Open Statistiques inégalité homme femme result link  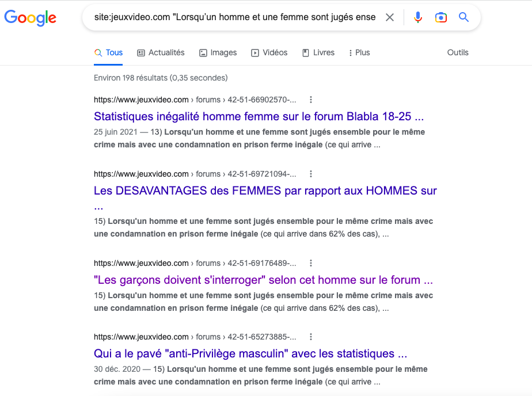[259, 116]
